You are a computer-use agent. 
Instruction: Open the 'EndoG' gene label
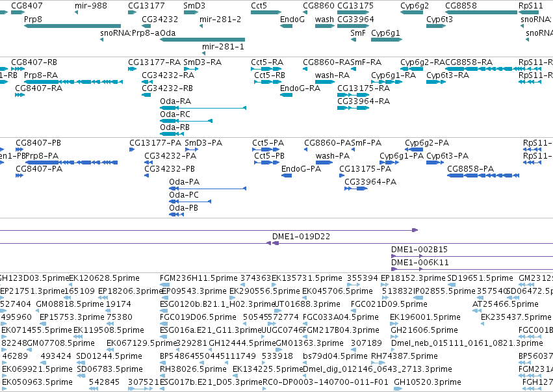[292, 19]
